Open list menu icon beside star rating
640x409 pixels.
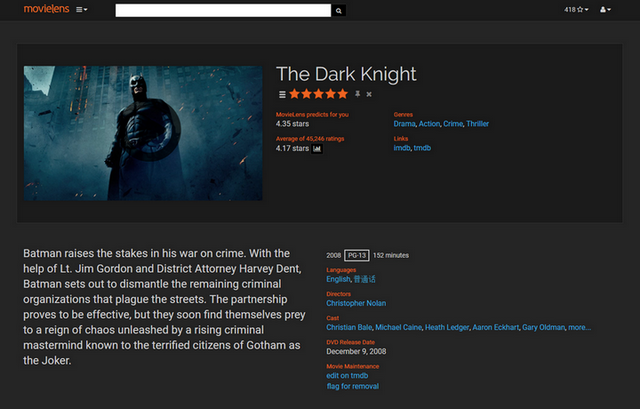(x=282, y=94)
